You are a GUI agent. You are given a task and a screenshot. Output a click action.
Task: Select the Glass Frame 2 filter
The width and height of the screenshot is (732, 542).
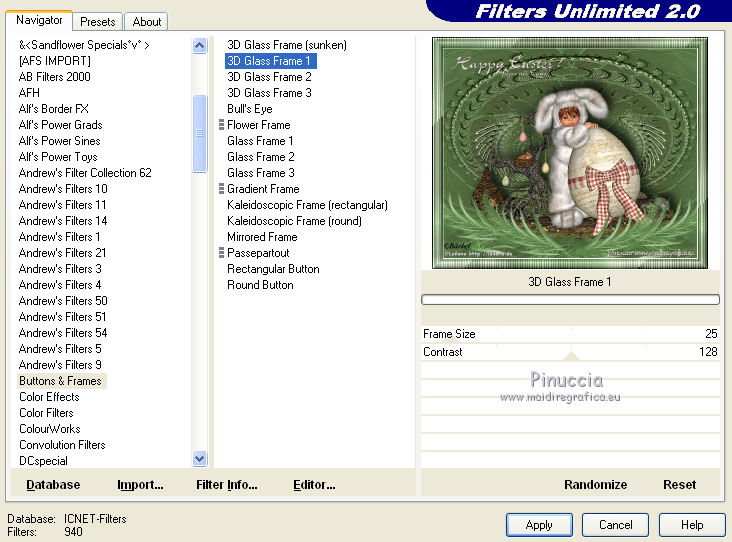260,157
